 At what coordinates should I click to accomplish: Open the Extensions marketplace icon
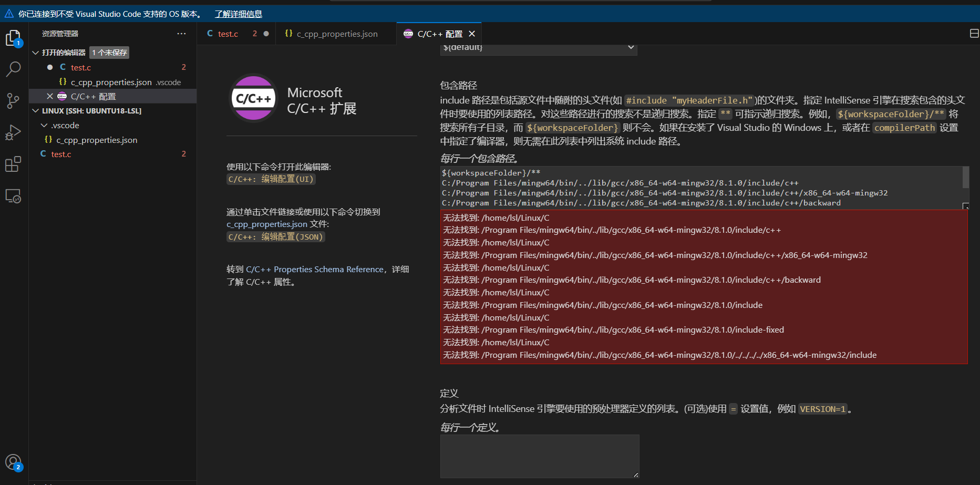coord(13,163)
